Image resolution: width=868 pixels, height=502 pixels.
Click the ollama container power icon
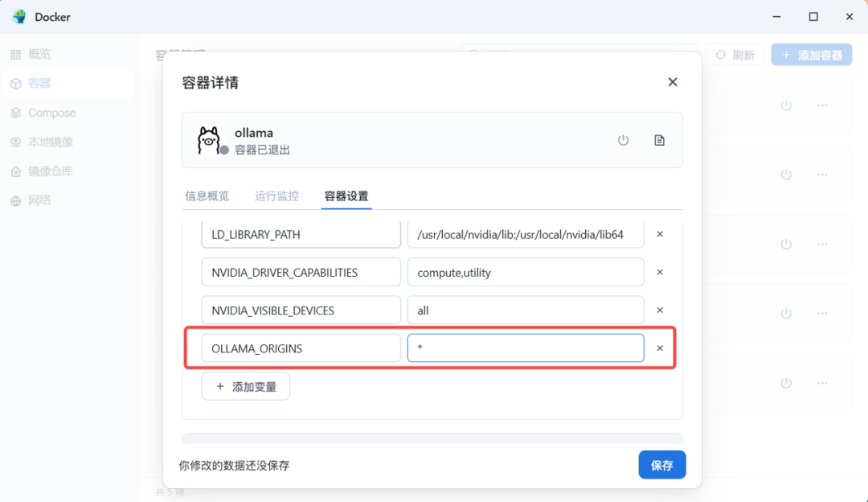(x=624, y=140)
